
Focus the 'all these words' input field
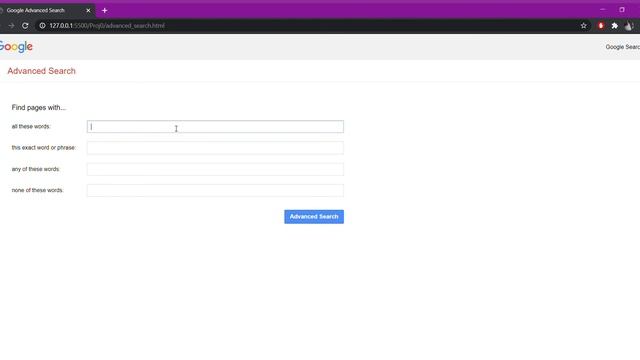click(215, 127)
